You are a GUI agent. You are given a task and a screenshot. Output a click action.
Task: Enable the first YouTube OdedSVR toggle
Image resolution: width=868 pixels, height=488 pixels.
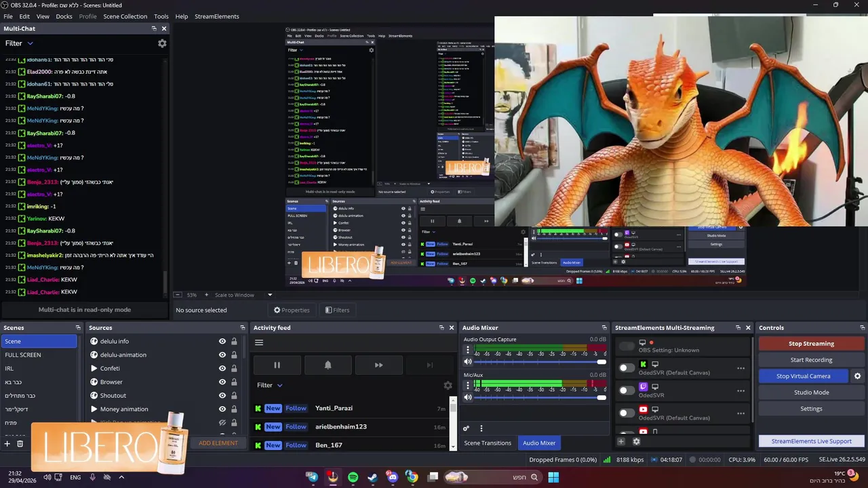pyautogui.click(x=627, y=413)
